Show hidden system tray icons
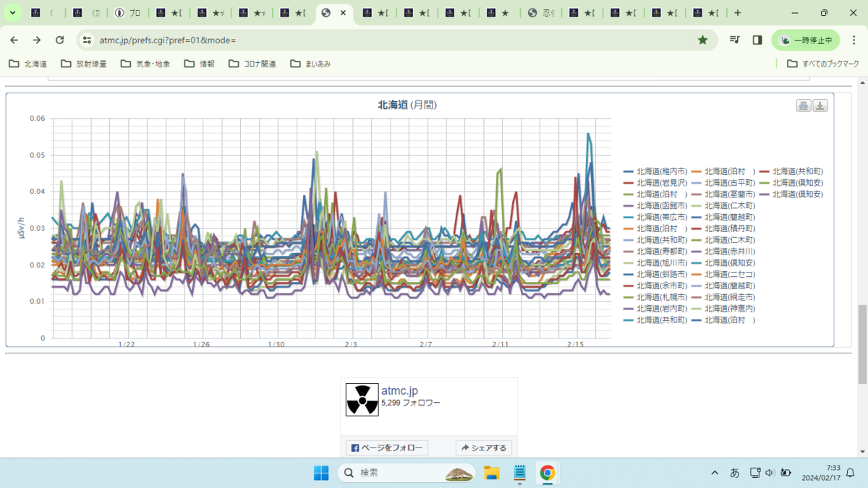The width and height of the screenshot is (868, 488). [x=715, y=473]
